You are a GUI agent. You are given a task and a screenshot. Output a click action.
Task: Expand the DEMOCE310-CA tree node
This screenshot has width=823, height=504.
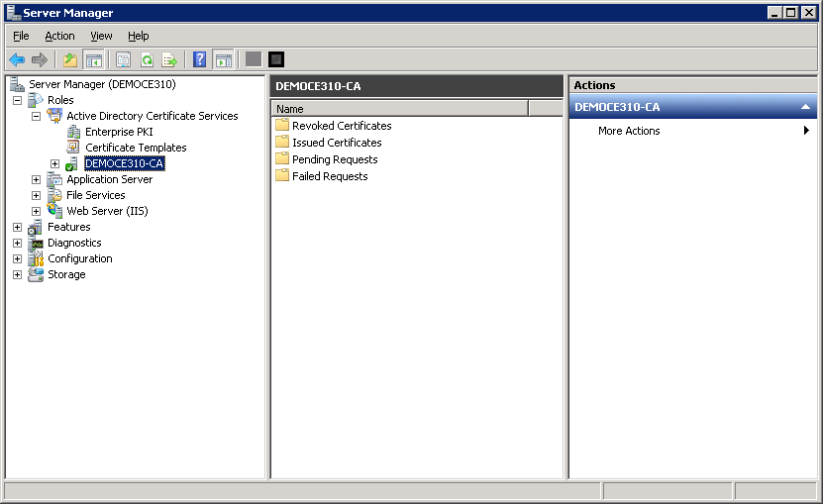click(55, 163)
